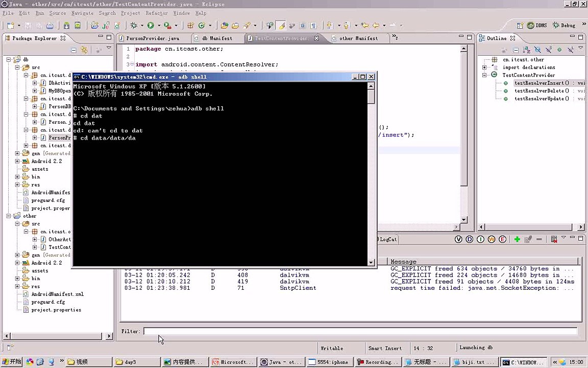The width and height of the screenshot is (588, 368).
Task: Toggle Warning log level filter in LogCat
Action: pyautogui.click(x=492, y=239)
